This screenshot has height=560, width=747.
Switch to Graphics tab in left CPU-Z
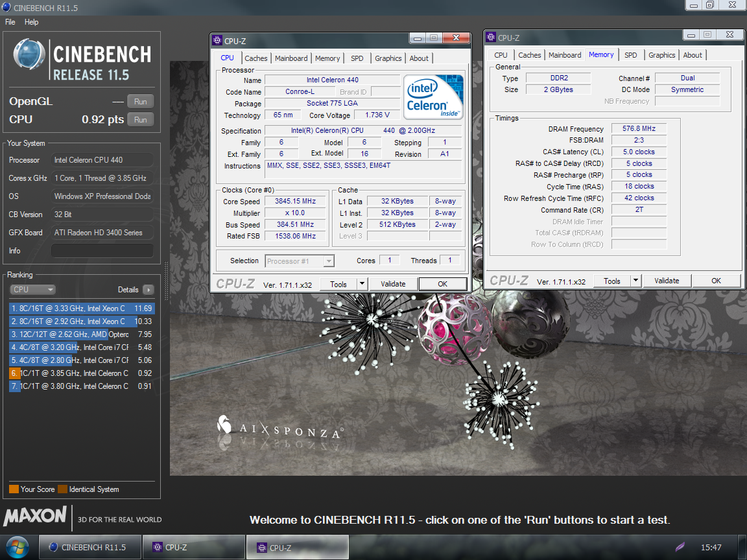(x=388, y=58)
